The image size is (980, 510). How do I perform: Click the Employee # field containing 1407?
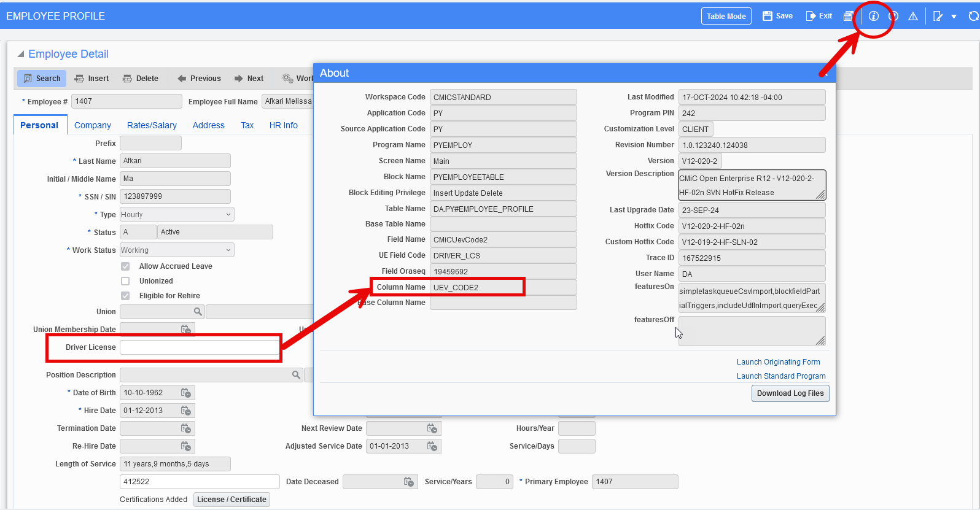pyautogui.click(x=126, y=101)
